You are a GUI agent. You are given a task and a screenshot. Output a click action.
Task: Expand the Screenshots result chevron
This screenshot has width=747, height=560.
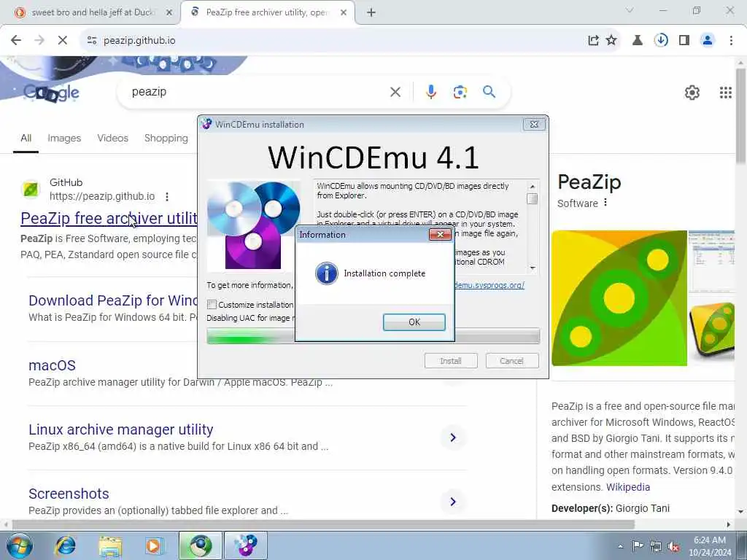[x=452, y=502]
